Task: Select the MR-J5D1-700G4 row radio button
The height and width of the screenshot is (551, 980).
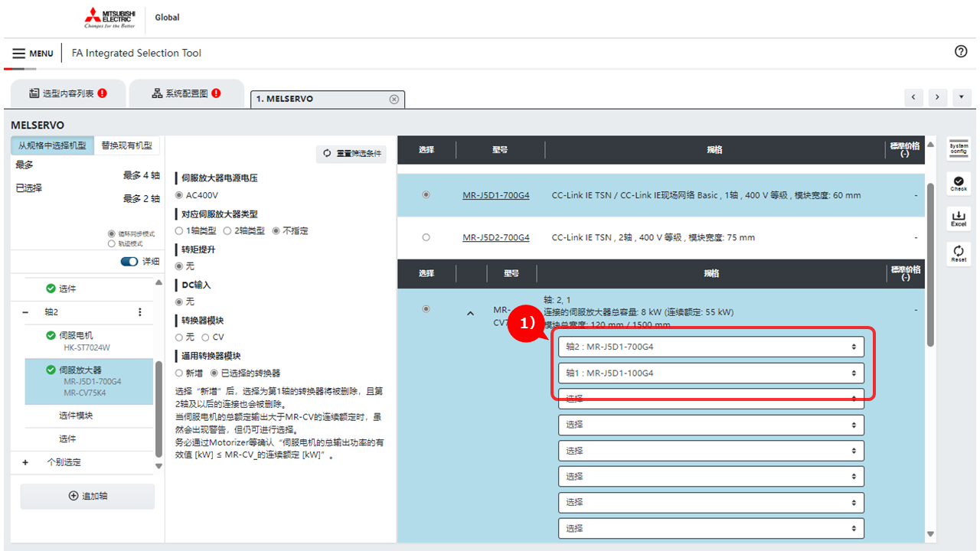Action: 426,195
